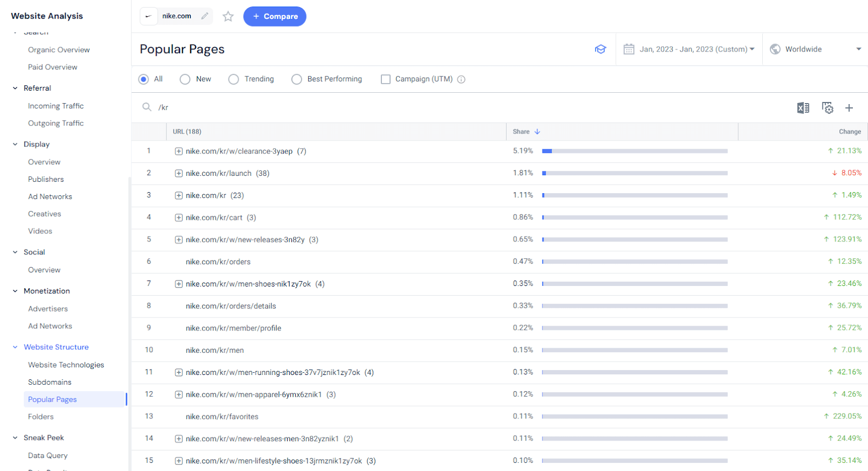Click the Compare button
The image size is (868, 471).
point(275,16)
